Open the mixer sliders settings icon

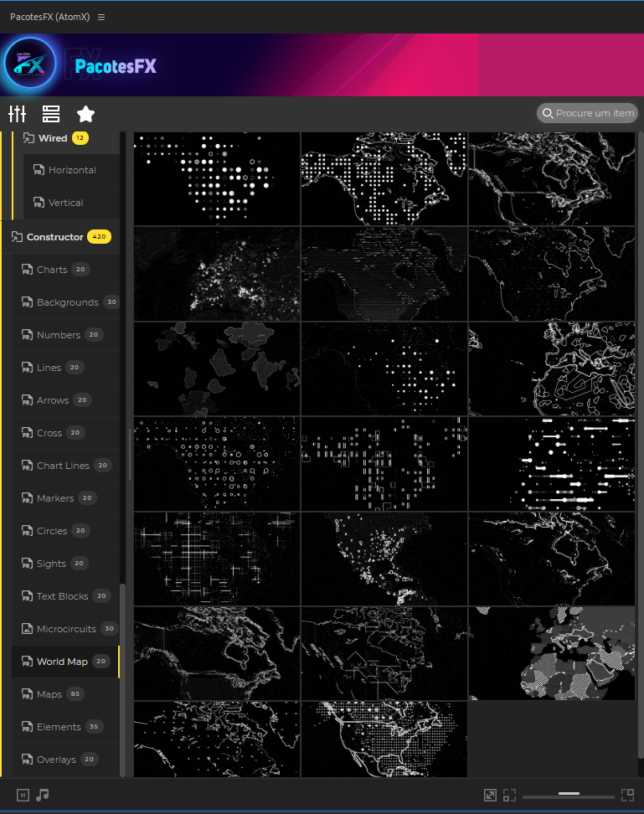click(x=18, y=114)
